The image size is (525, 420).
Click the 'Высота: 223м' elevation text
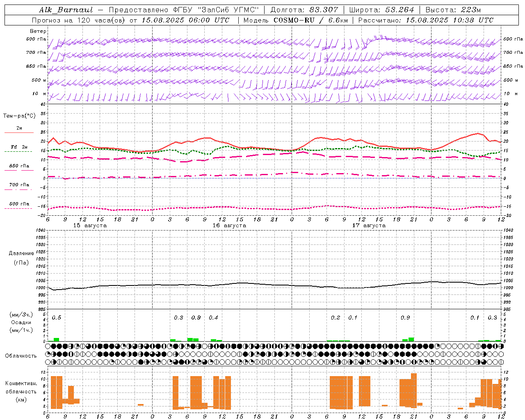(x=453, y=10)
